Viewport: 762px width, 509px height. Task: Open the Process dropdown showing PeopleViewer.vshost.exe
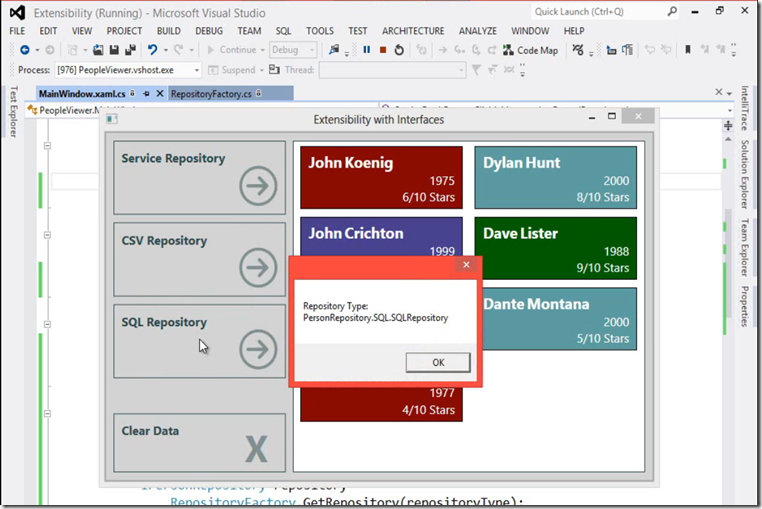point(128,70)
